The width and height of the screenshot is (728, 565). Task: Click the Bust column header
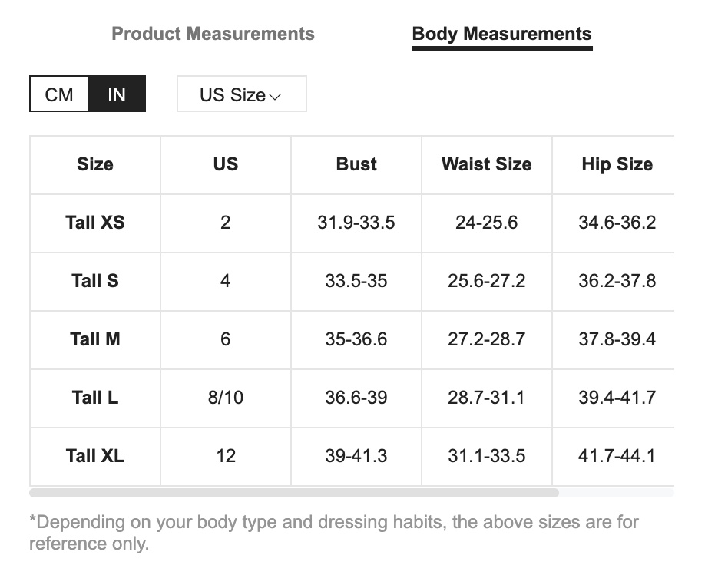coord(356,164)
